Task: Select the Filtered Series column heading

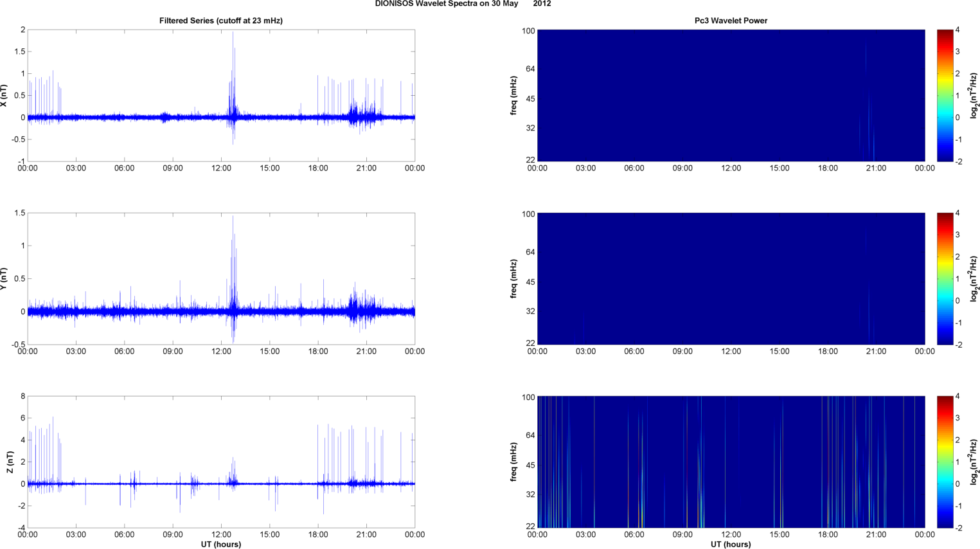Action: [x=220, y=21]
